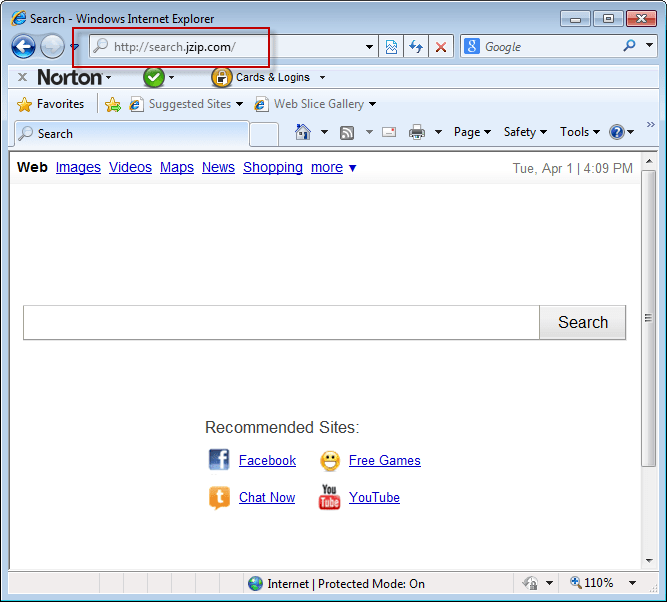Click the vertical scrollbar up arrow
This screenshot has width=667, height=602.
[649, 161]
